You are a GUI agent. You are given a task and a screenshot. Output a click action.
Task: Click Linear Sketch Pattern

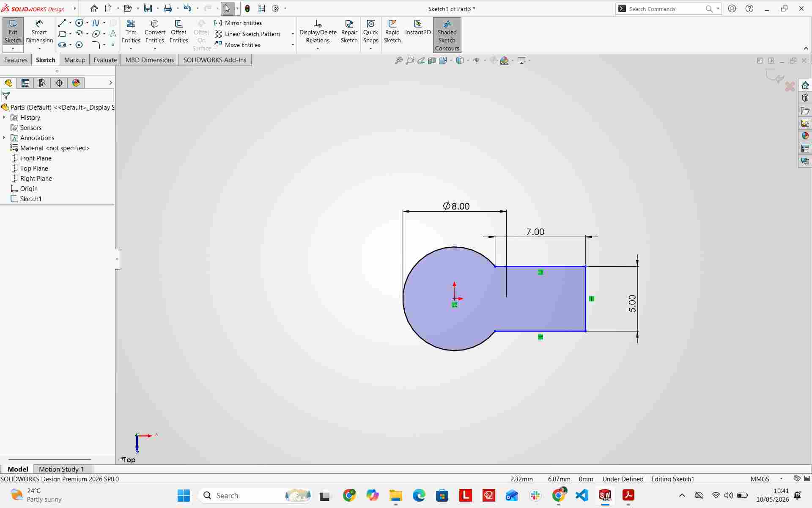pos(247,34)
